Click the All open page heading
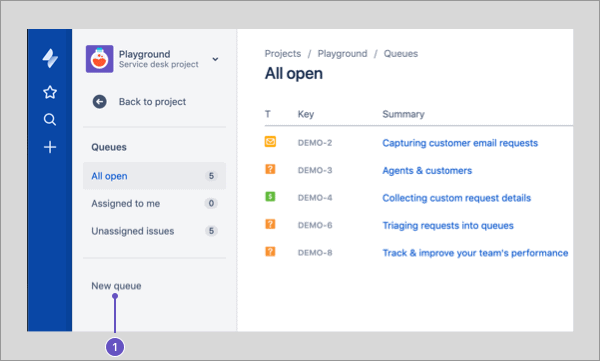Viewport: 600px width, 361px height. pyautogui.click(x=294, y=74)
